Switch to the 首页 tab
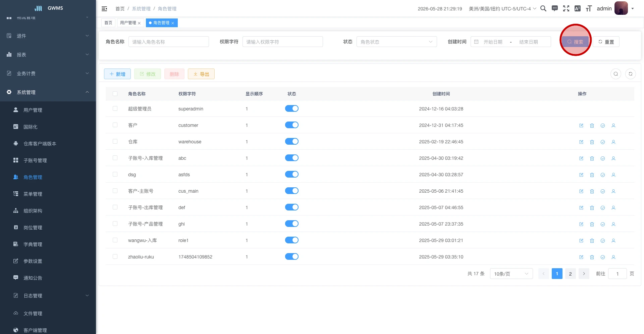This screenshot has width=644, height=334. click(108, 23)
